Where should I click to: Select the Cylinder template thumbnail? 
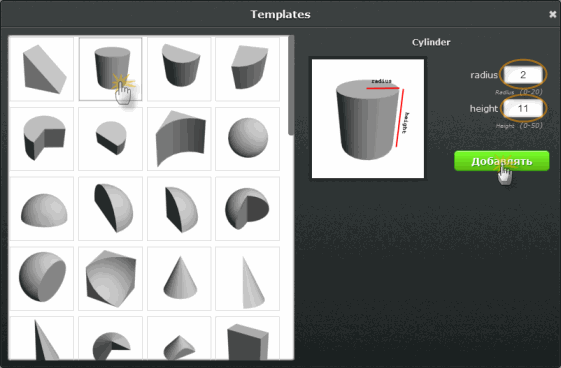[x=111, y=69]
